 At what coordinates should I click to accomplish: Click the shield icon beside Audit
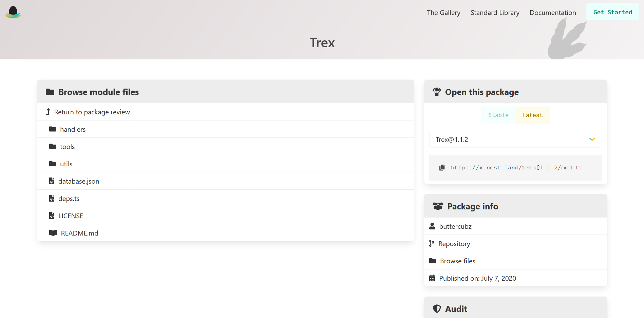437,308
